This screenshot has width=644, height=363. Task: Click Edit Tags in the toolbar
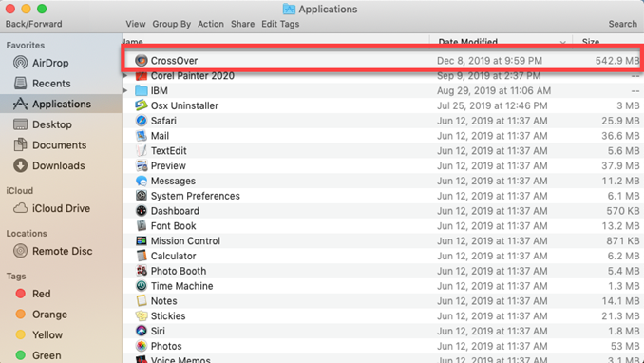pos(280,24)
